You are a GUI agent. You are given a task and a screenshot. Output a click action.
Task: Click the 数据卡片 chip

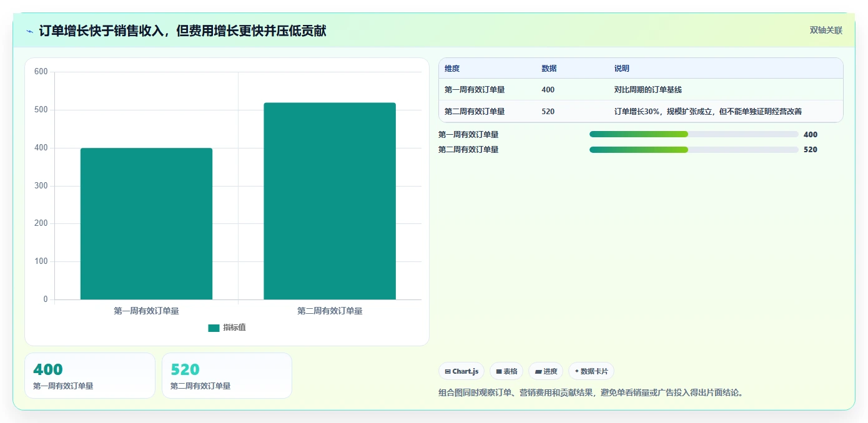click(x=591, y=371)
